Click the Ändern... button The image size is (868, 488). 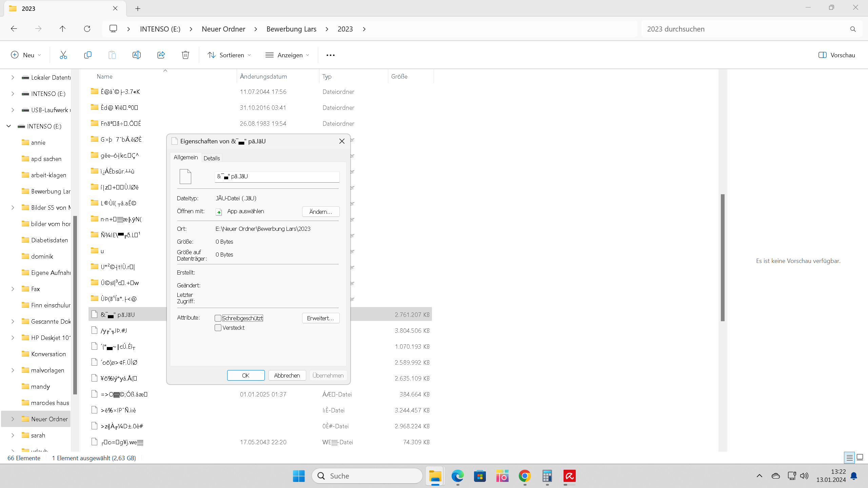coord(320,211)
